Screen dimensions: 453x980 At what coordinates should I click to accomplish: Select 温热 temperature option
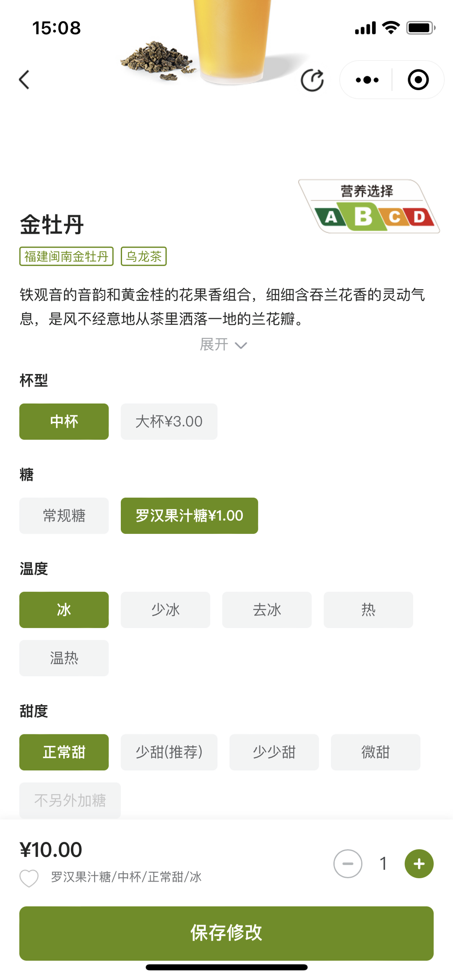pos(64,658)
